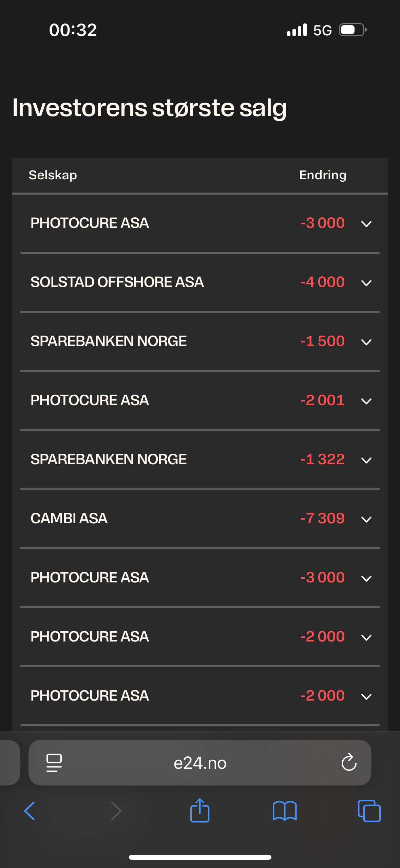Open the SOLSTAD OFFSHORE ASA company name
This screenshot has height=868, width=400.
pos(117,282)
